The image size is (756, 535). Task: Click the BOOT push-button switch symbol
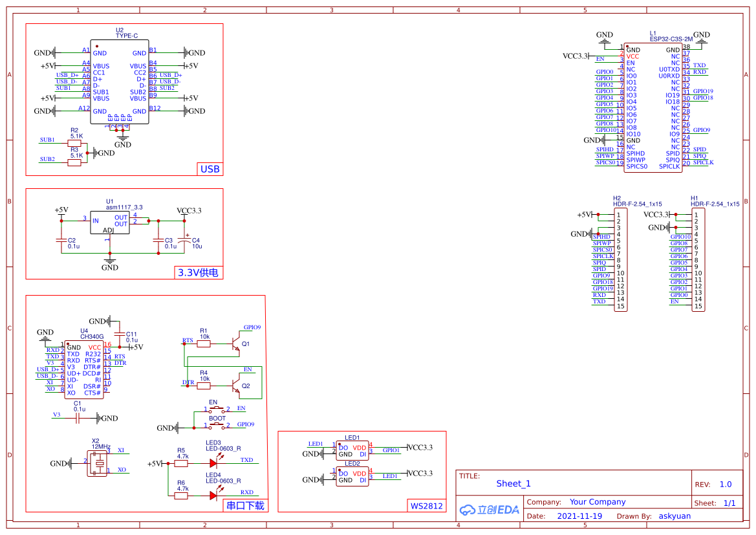217,426
